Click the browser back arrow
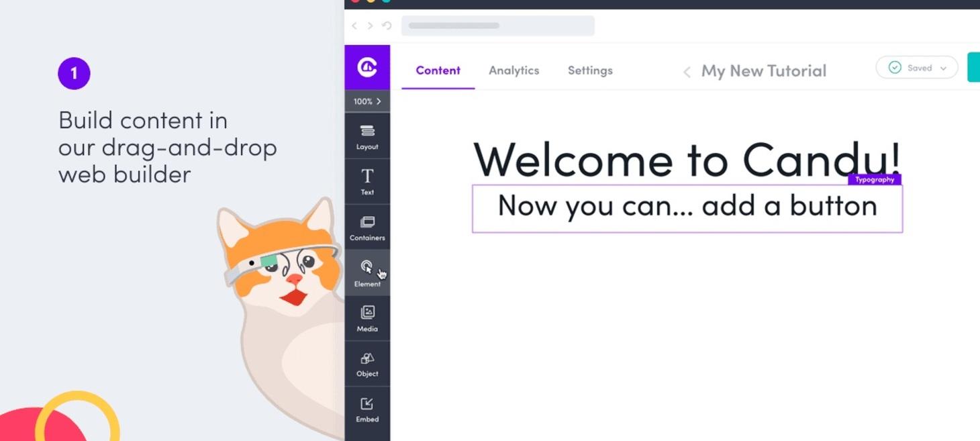This screenshot has height=441, width=980. 354,26
